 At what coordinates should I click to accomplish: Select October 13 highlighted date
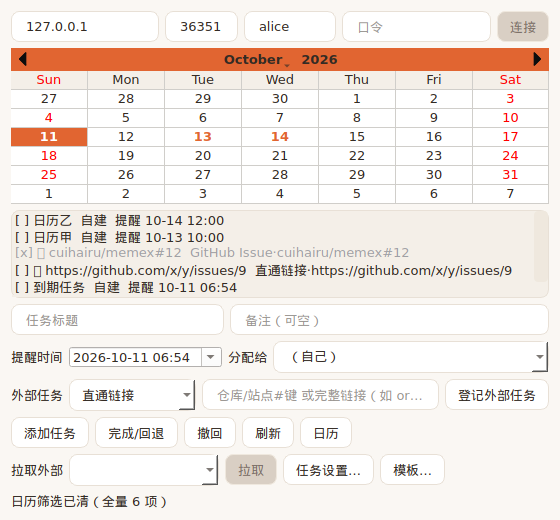pos(203,137)
